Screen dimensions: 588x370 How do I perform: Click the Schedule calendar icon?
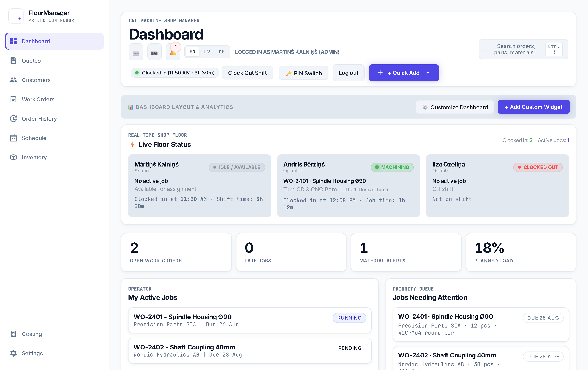pyautogui.click(x=13, y=138)
